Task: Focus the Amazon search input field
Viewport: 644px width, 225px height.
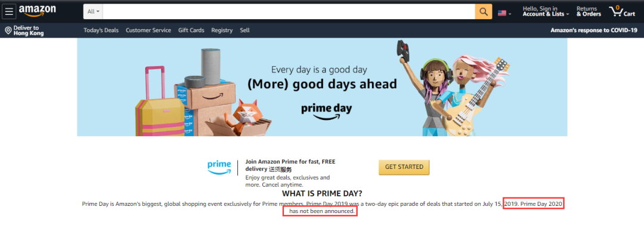Action: coord(289,11)
